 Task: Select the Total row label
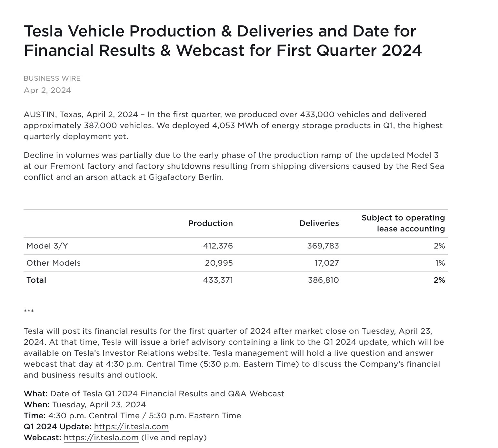point(36,280)
